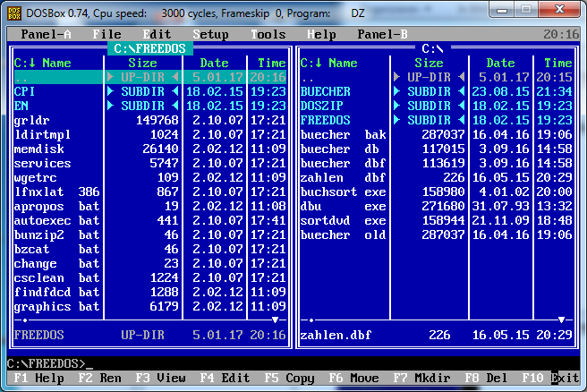This screenshot has height=392, width=587.
Task: Select file 'findfdcd bat' in left panel
Action: click(150, 292)
